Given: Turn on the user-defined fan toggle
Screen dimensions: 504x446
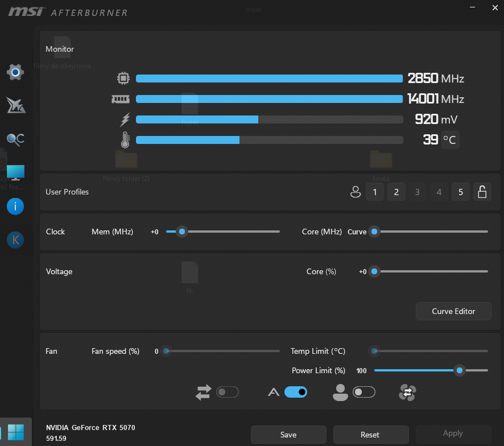Looking at the screenshot, I should pos(364,392).
